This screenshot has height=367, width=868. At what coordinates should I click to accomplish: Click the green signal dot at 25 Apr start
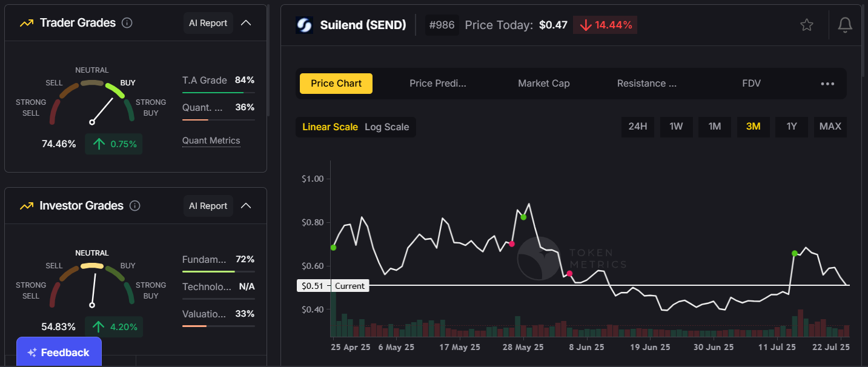[x=333, y=247]
